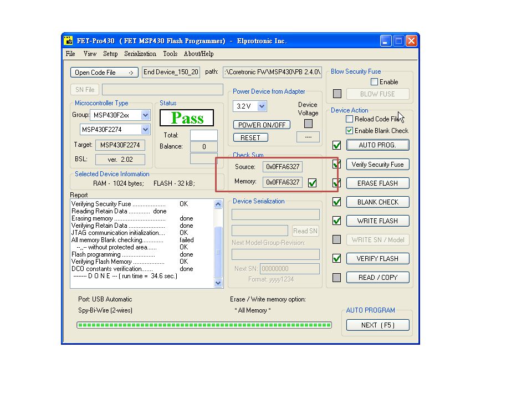Open the Tools menu
532x399 pixels.
pos(170,54)
